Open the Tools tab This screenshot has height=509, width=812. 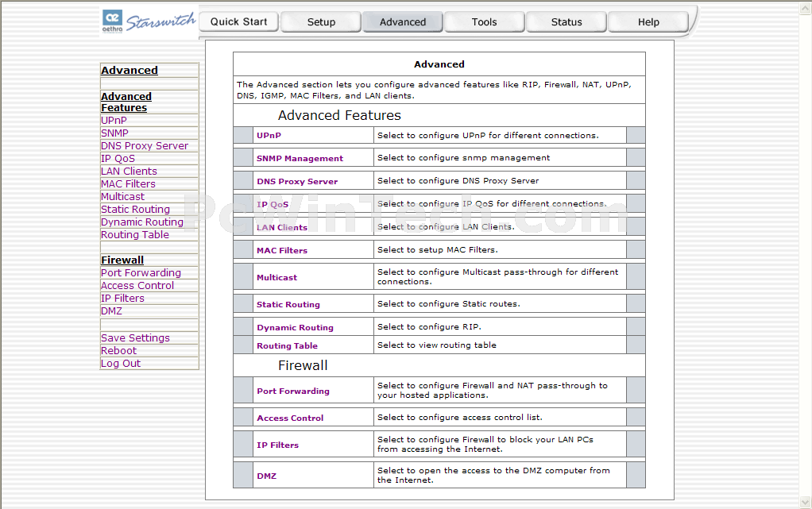tap(484, 21)
